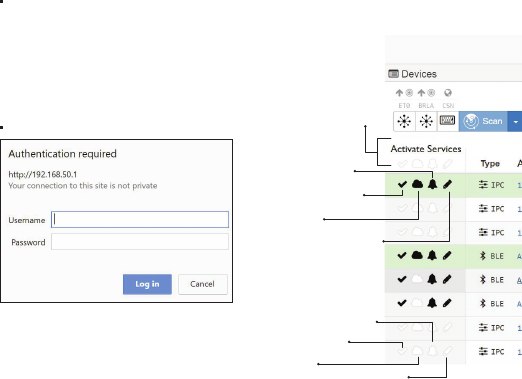
Task: Click the pencil edit icon in first IPC row
Action: [448, 184]
